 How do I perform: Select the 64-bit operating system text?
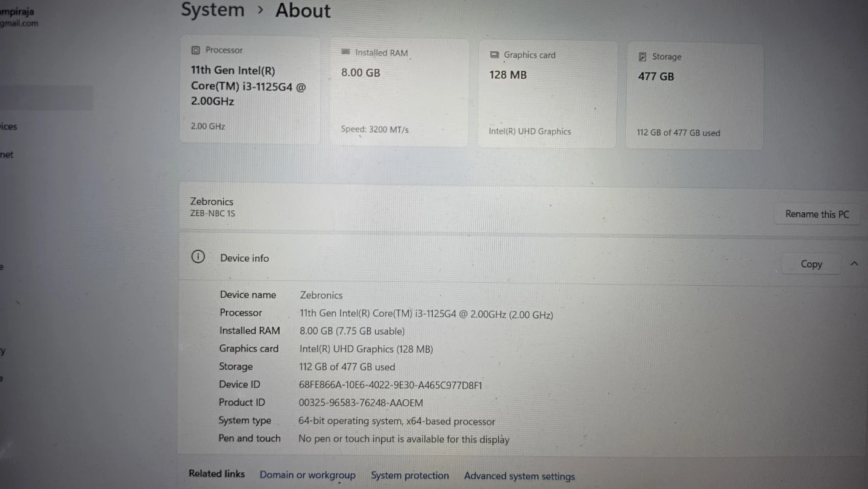pos(397,421)
